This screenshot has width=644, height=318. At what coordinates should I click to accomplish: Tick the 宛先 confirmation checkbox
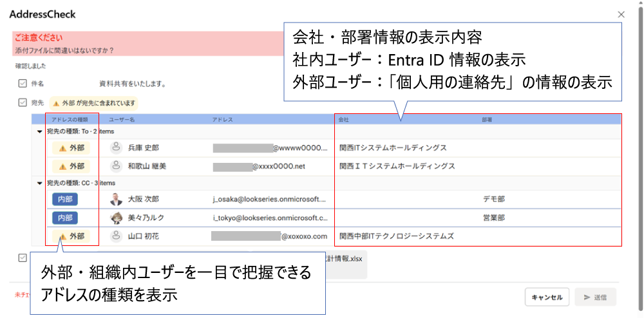tap(23, 102)
